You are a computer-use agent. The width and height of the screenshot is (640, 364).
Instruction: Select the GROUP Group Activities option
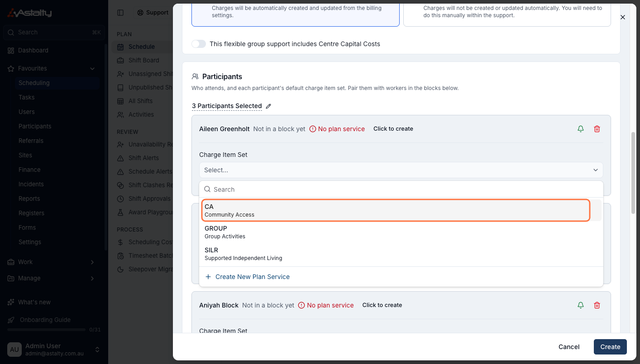click(401, 232)
